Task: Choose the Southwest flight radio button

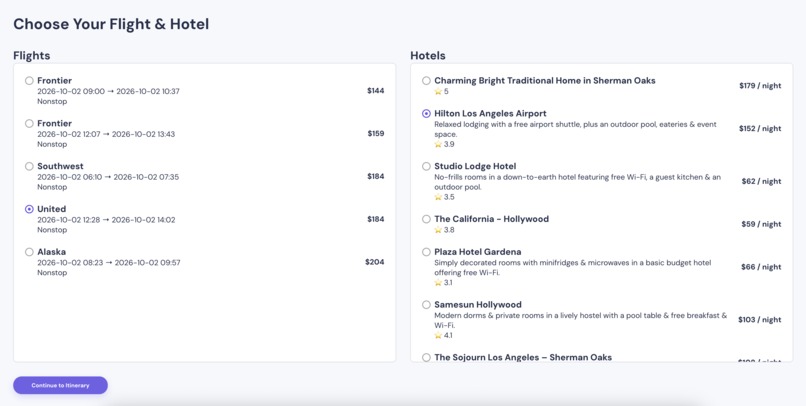Action: point(29,166)
